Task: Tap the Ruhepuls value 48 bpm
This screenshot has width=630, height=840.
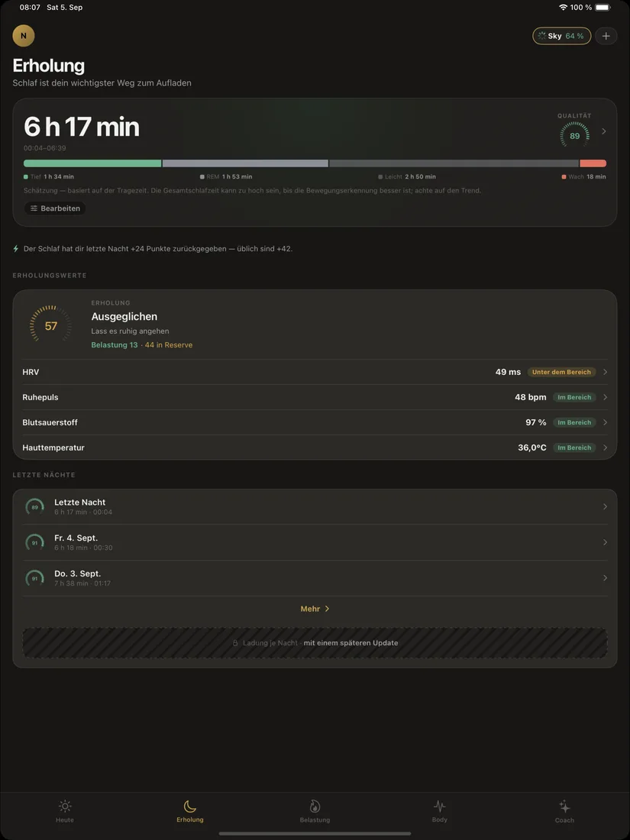Action: pos(531,397)
